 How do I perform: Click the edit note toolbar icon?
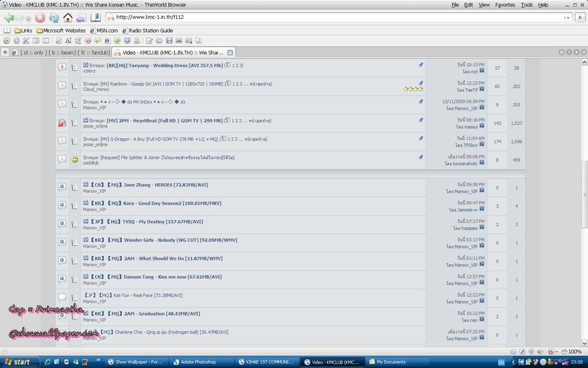point(149,41)
